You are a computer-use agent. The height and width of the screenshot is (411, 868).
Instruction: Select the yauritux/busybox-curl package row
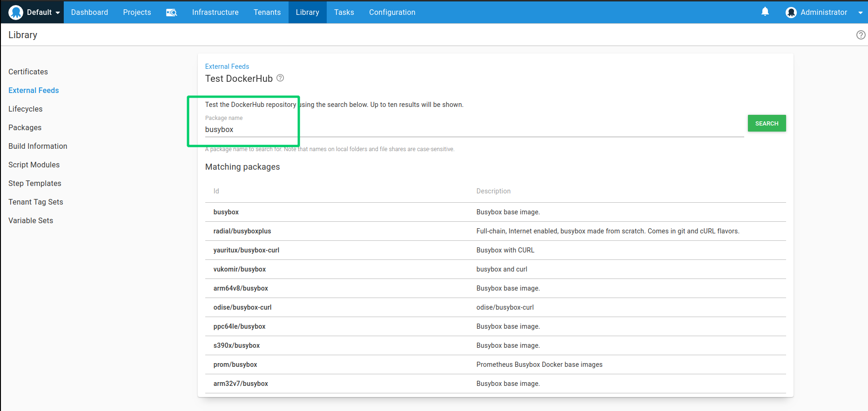[x=495, y=250]
